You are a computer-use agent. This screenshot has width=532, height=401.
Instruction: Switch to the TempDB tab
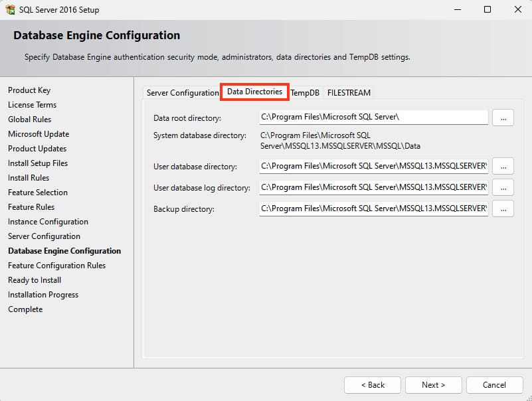pos(305,93)
